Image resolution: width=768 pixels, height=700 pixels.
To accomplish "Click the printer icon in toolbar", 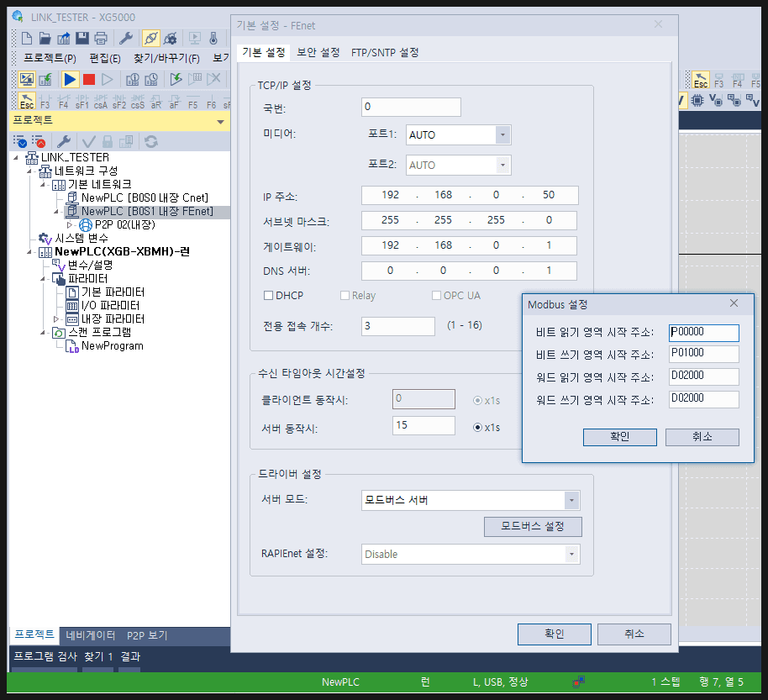I will coord(101,38).
